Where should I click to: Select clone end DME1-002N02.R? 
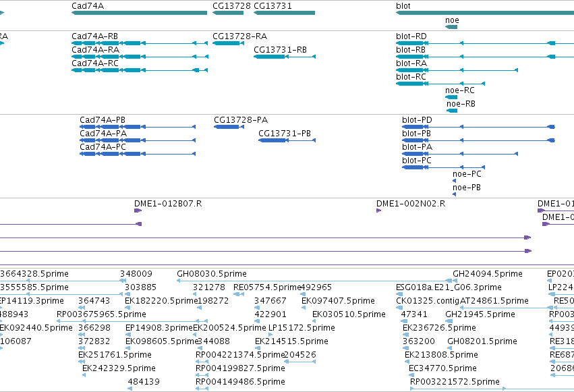pyautogui.click(x=411, y=204)
